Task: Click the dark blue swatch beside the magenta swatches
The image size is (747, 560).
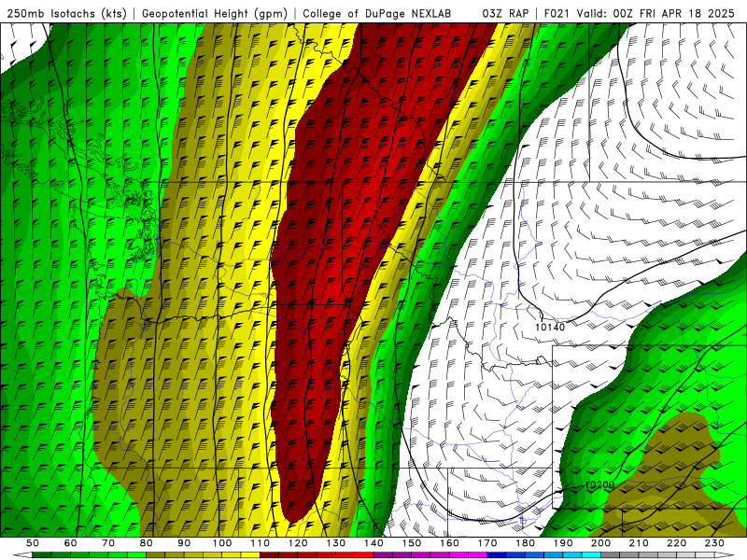Action: coord(497,555)
